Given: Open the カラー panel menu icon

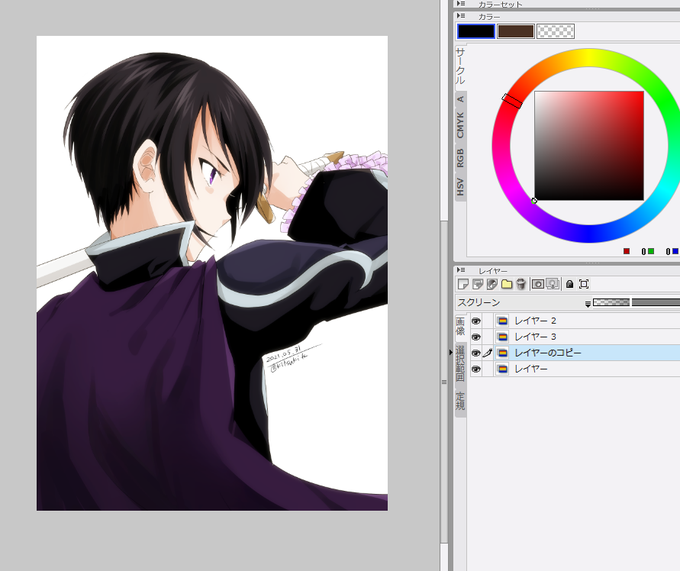Looking at the screenshot, I should click(461, 16).
